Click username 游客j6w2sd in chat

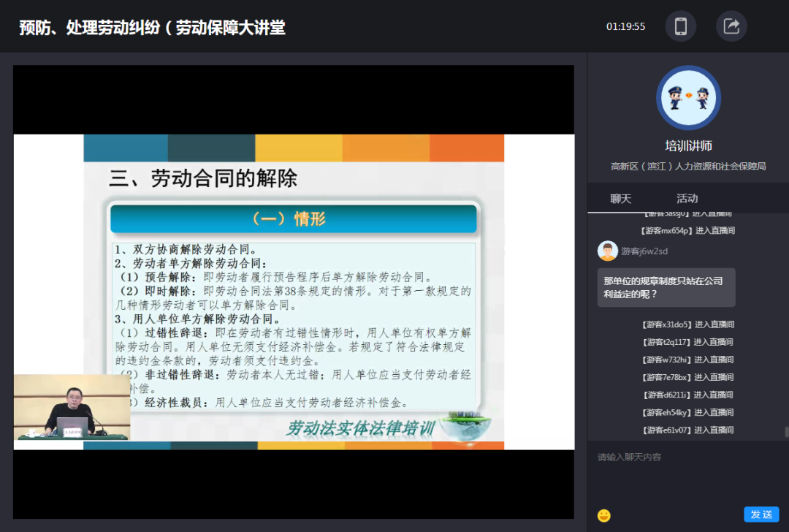click(x=644, y=251)
